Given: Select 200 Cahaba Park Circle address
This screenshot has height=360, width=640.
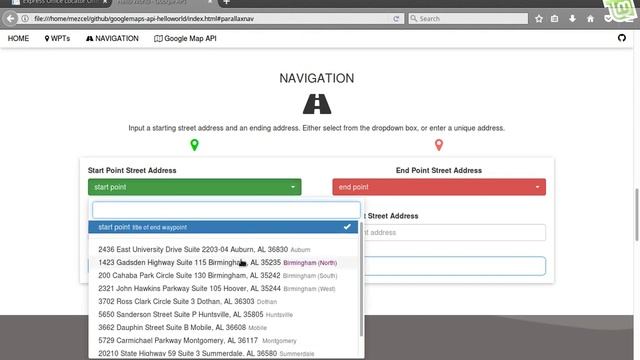Looking at the screenshot, I should (223, 276).
